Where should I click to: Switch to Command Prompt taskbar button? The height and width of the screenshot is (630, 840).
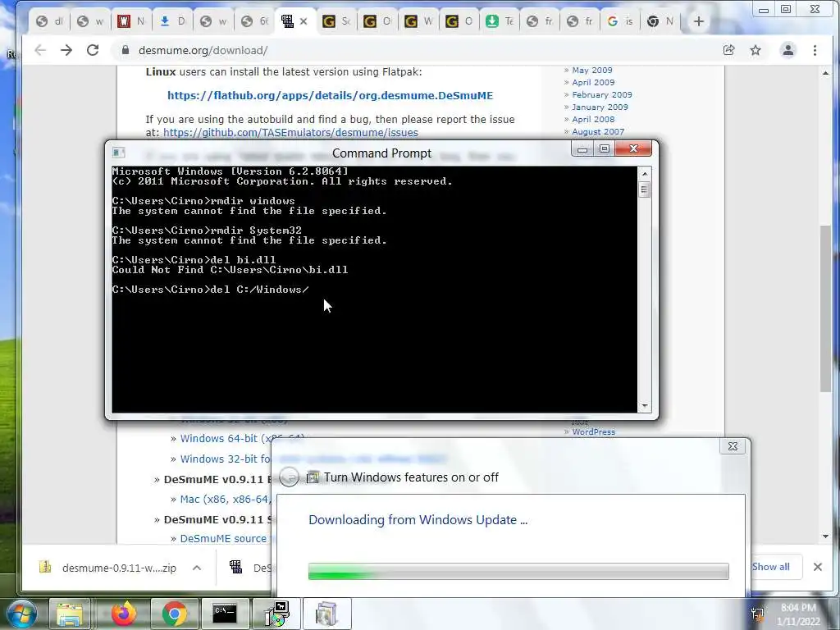(225, 614)
